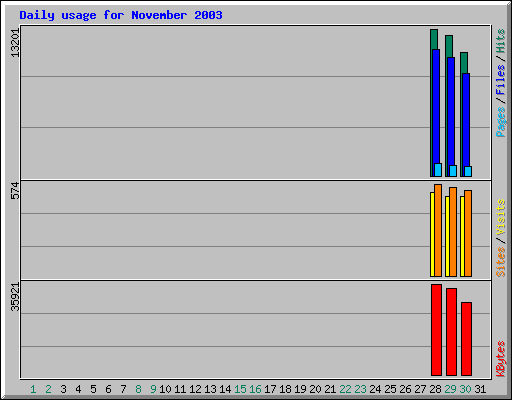This screenshot has height=400, width=512.
Task: Select the yellow Visits bar for day 28
Action: coord(432,234)
